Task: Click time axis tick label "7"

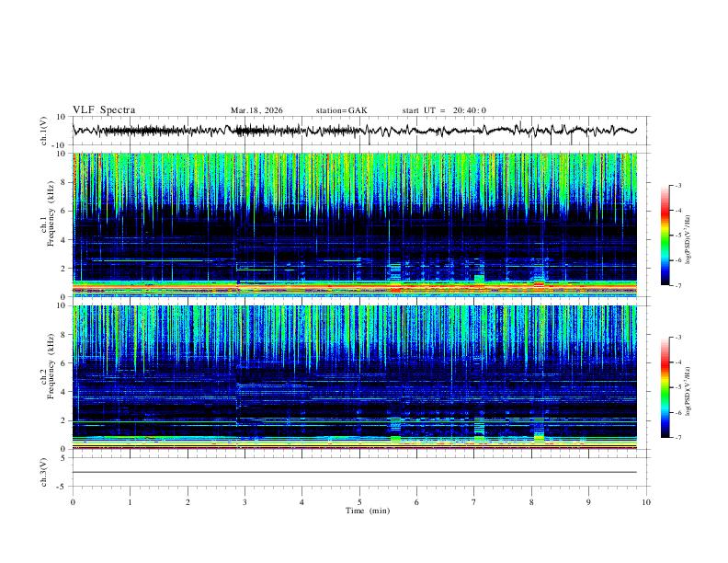Action: click(x=474, y=502)
